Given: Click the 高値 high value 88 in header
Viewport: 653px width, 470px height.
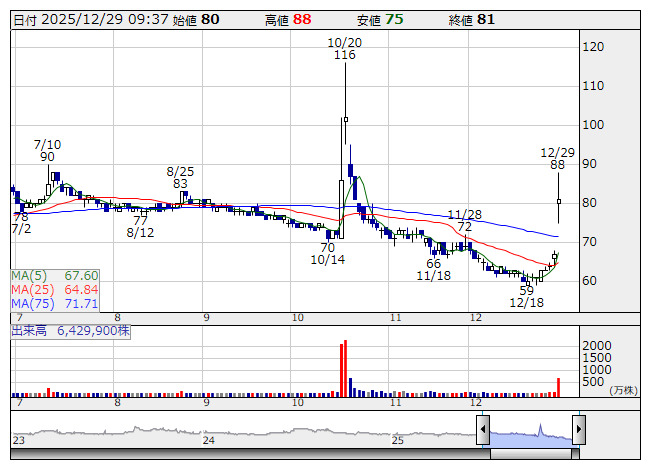Looking at the screenshot, I should (x=302, y=19).
